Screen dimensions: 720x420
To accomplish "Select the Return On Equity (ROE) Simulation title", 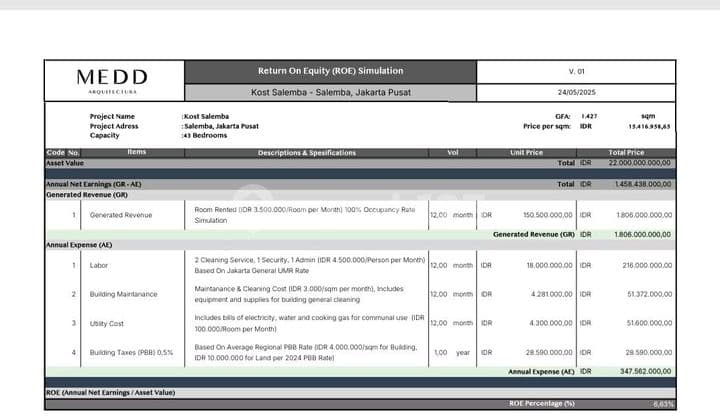I will pyautogui.click(x=330, y=71).
